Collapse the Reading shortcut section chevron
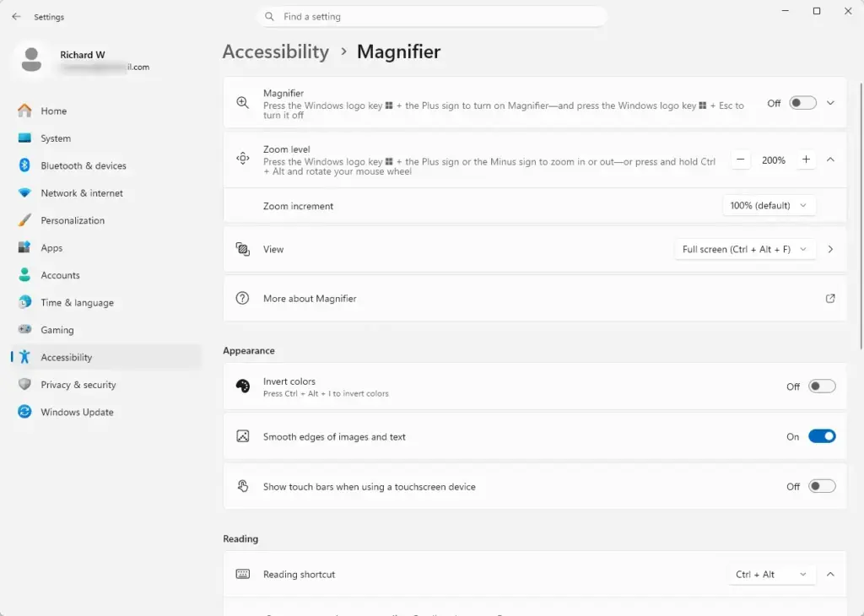Image resolution: width=864 pixels, height=616 pixels. pos(830,574)
